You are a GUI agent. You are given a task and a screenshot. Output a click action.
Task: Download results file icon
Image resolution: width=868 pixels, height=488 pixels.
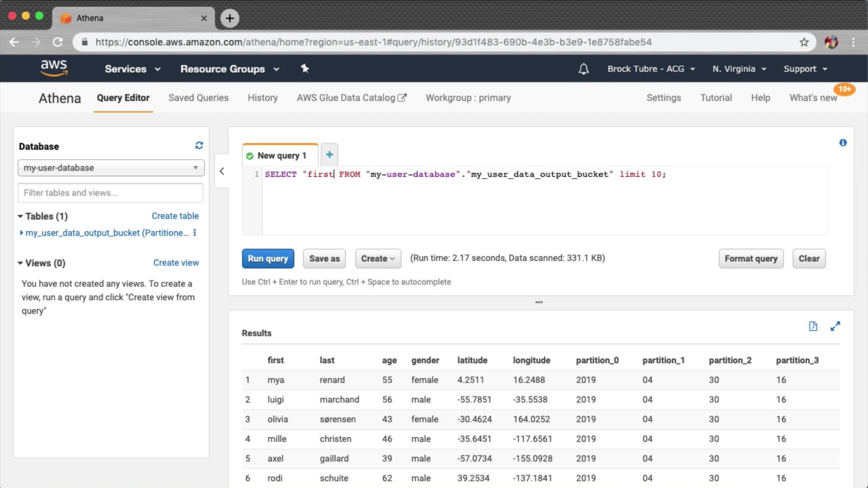tap(813, 326)
